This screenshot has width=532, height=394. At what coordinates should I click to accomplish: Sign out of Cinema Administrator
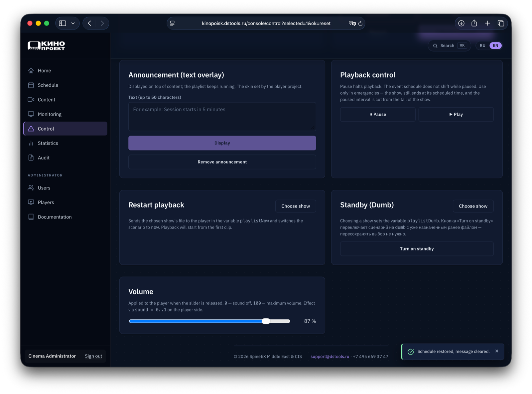pyautogui.click(x=93, y=356)
